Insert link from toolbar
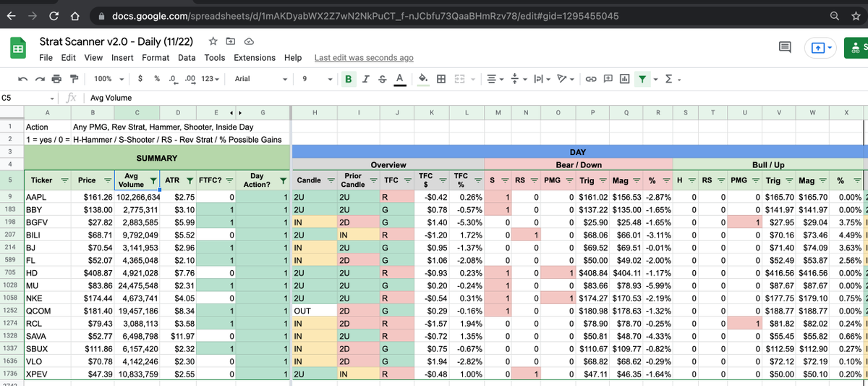868x386 pixels. [591, 79]
